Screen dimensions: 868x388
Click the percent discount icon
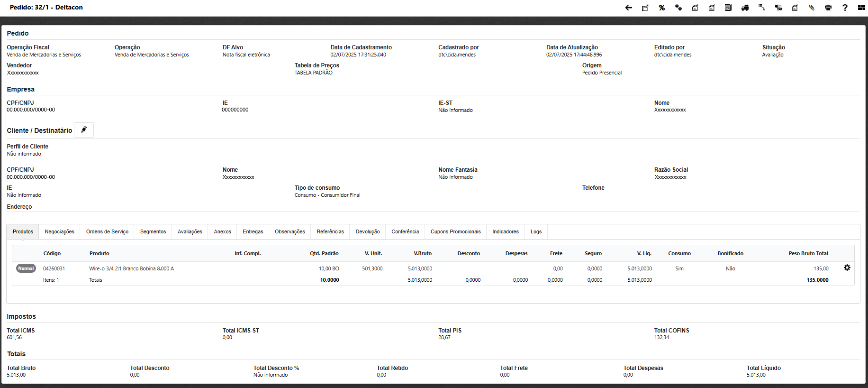[x=662, y=8]
